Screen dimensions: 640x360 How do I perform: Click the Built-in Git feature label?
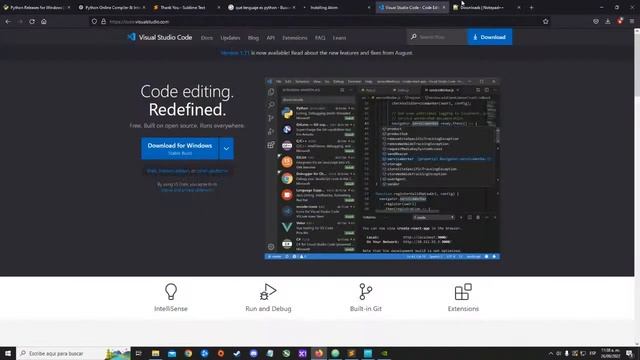click(x=365, y=309)
